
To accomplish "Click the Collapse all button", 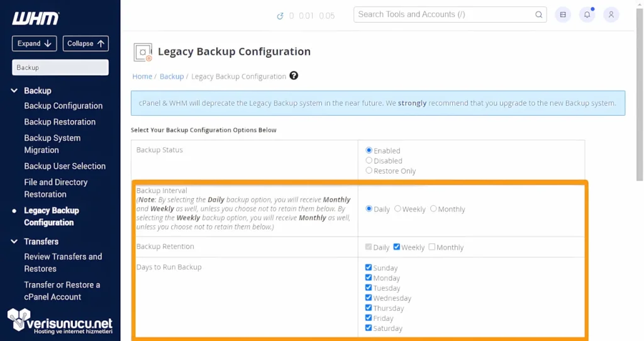I will coord(86,43).
